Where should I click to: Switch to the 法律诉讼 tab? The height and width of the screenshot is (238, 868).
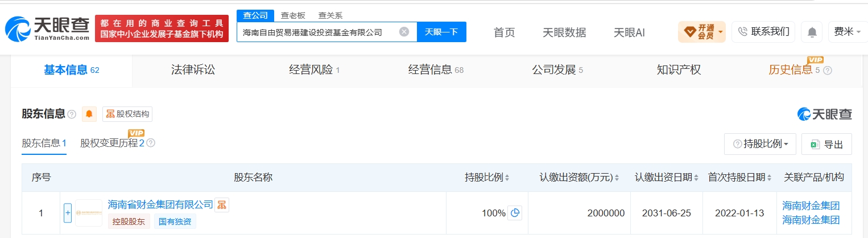tap(193, 70)
